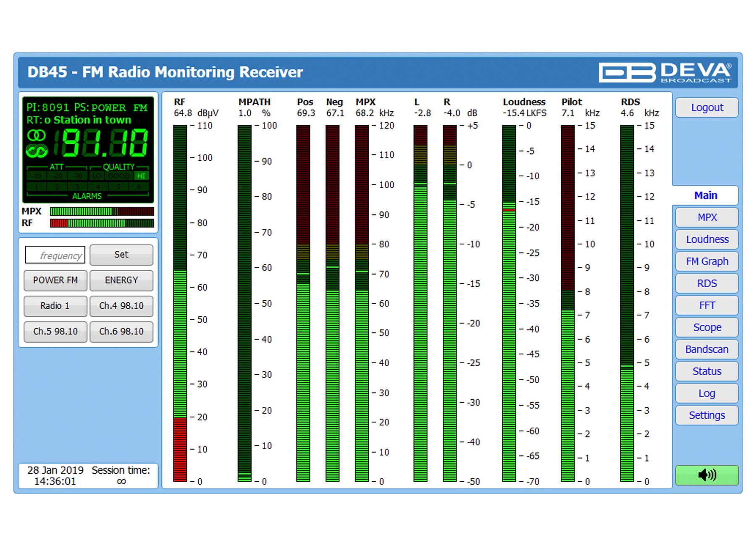Open the Scope tab
Viewport: 756px width, 546px height.
707,327
